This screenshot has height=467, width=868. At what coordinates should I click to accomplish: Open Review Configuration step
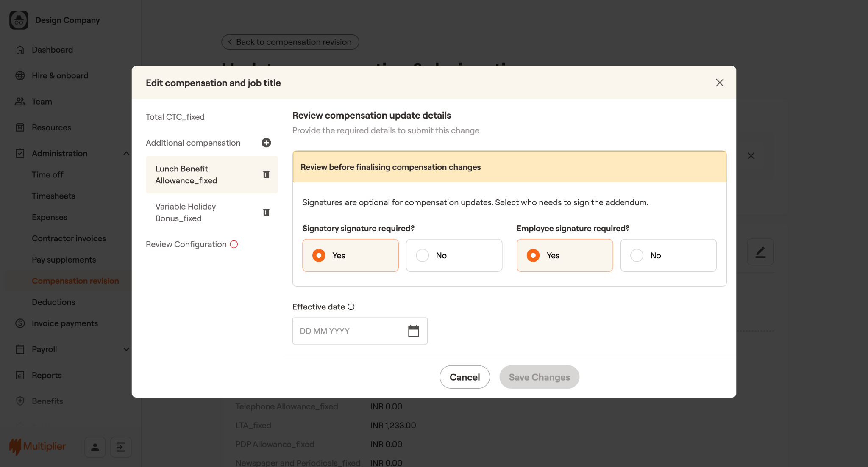pos(186,244)
